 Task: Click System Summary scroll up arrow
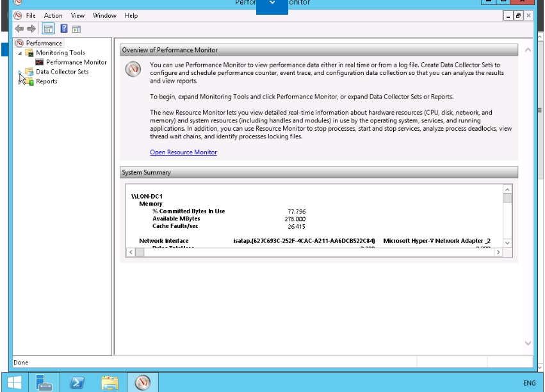[507, 190]
